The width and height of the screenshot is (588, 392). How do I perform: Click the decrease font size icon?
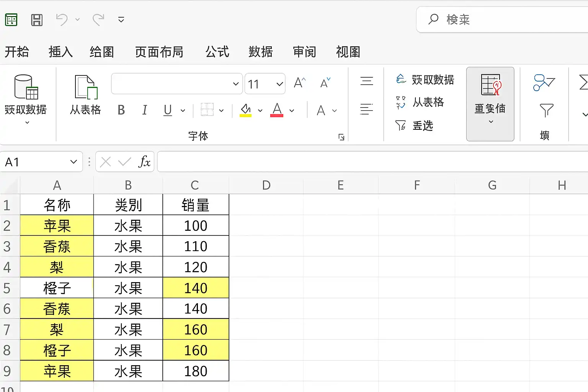[325, 83]
